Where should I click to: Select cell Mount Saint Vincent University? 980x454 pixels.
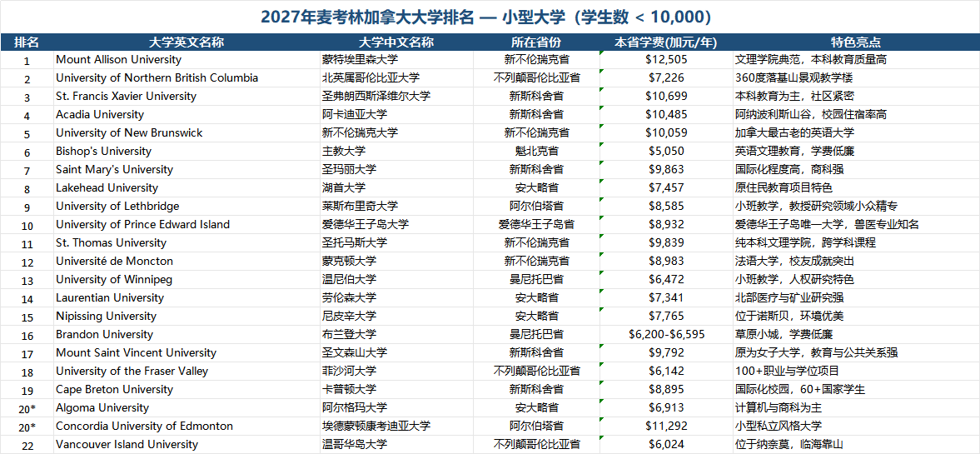tap(187, 352)
